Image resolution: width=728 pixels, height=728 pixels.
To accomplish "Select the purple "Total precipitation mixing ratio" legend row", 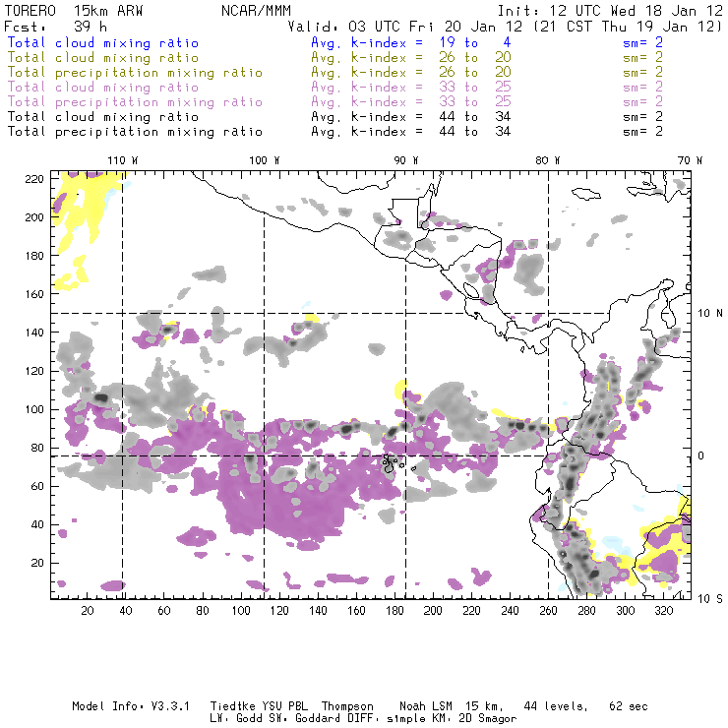I will click(x=135, y=102).
